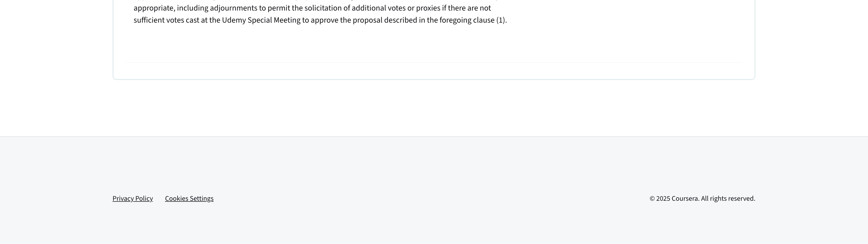868x244 pixels.
Task: Click the word "Coursera" in the copyright notice
Action: coord(685,198)
